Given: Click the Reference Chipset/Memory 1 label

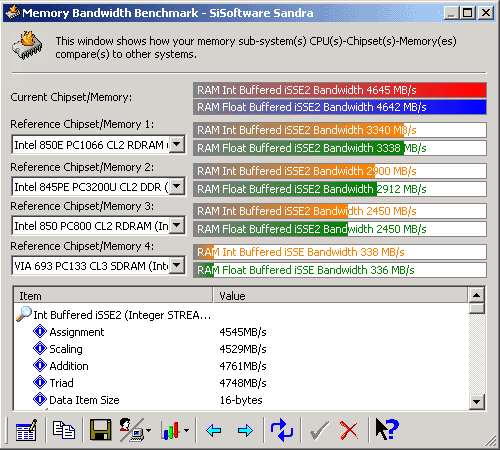Looking at the screenshot, I should [x=82, y=124].
